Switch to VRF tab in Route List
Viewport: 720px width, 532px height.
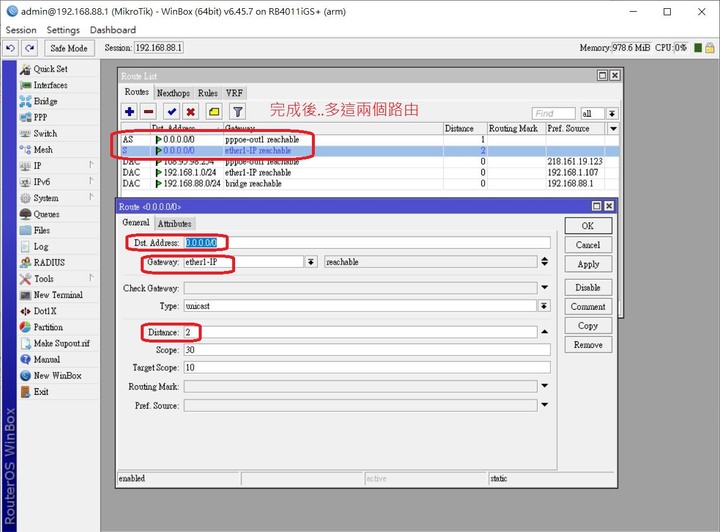[234, 93]
